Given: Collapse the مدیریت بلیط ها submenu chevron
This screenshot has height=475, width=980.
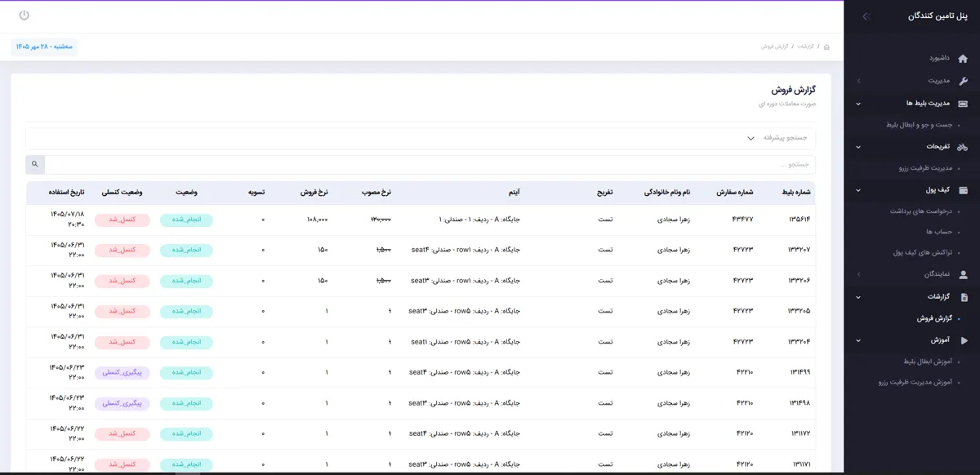Looking at the screenshot, I should click(x=858, y=104).
